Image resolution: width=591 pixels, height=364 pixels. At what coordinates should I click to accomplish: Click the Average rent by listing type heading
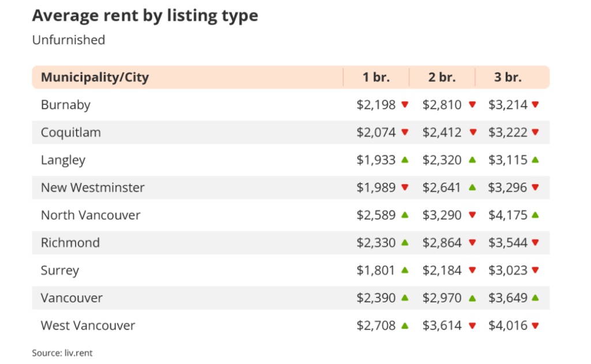pos(145,16)
